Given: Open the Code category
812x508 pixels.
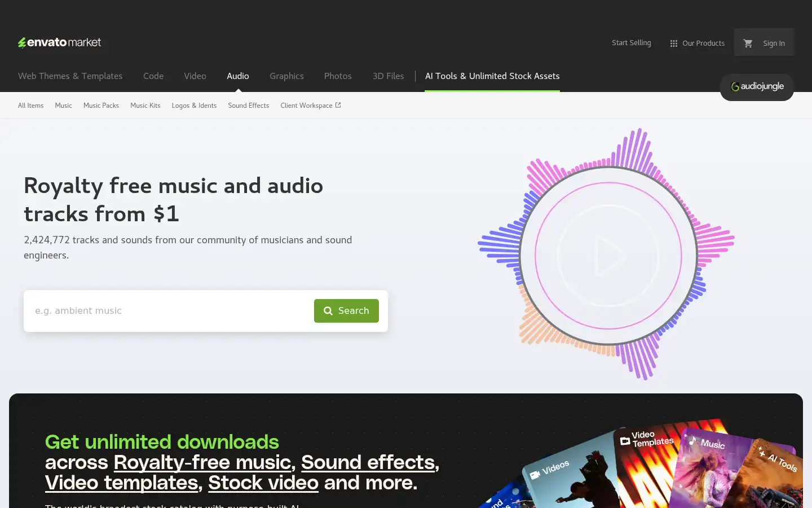Looking at the screenshot, I should pyautogui.click(x=153, y=76).
